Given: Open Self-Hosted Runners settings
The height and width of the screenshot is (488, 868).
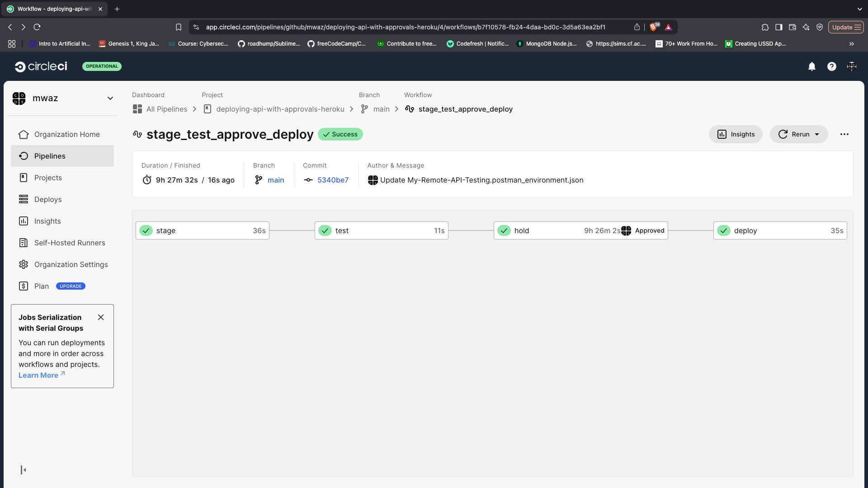Looking at the screenshot, I should coord(69,243).
